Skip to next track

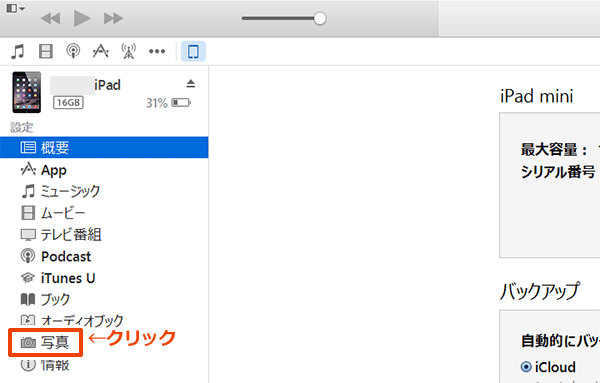(113, 18)
